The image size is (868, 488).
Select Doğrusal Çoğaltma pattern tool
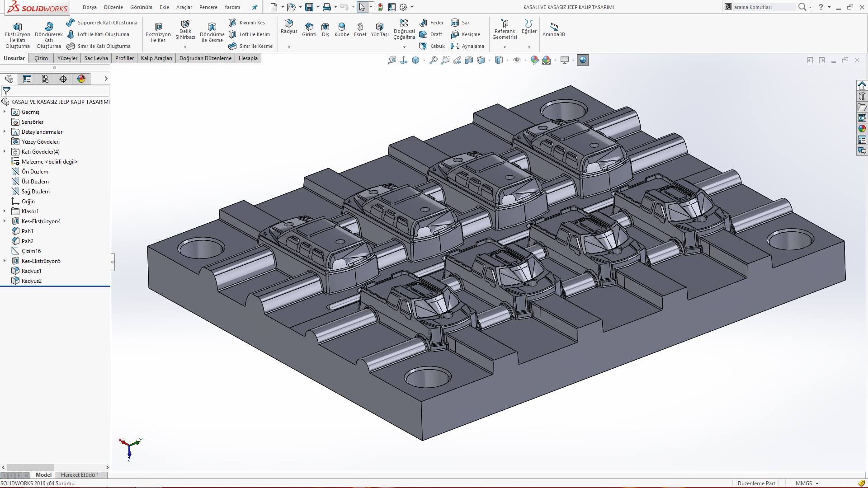pyautogui.click(x=404, y=29)
